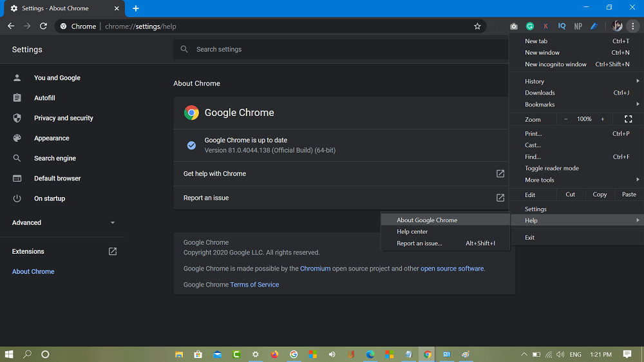Open a New incognito window
644x362 pixels.
tap(576, 64)
